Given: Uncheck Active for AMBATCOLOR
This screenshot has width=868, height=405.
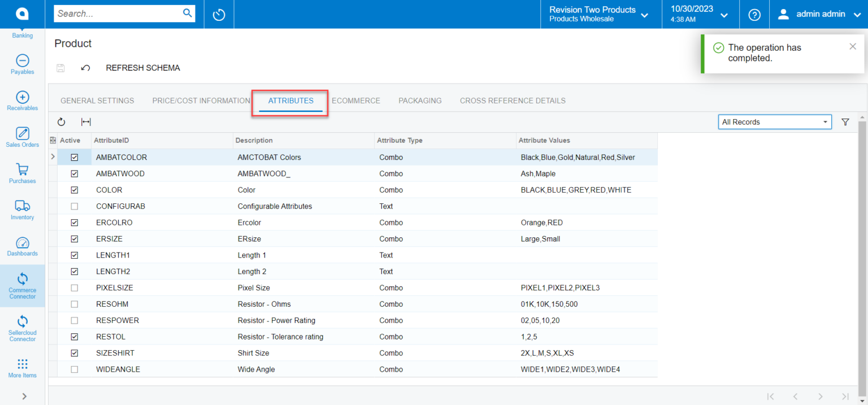Looking at the screenshot, I should coord(75,158).
